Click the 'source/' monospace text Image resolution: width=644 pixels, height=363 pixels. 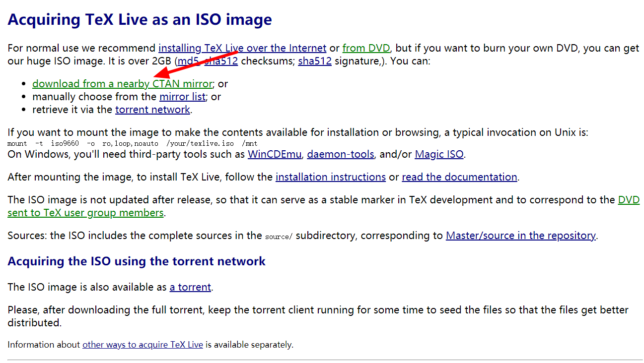point(279,237)
